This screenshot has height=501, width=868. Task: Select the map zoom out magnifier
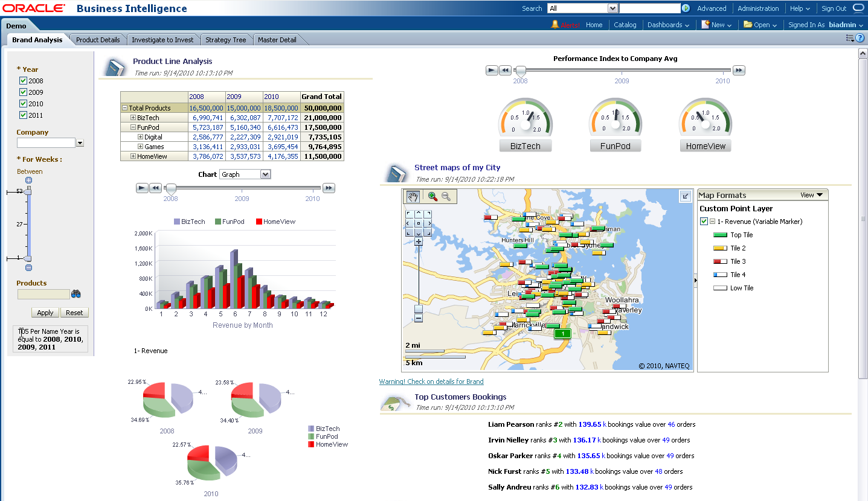(446, 196)
